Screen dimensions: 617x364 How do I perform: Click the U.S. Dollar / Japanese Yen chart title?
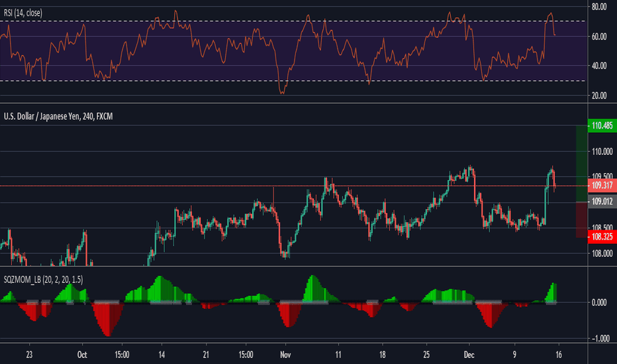[x=58, y=116]
